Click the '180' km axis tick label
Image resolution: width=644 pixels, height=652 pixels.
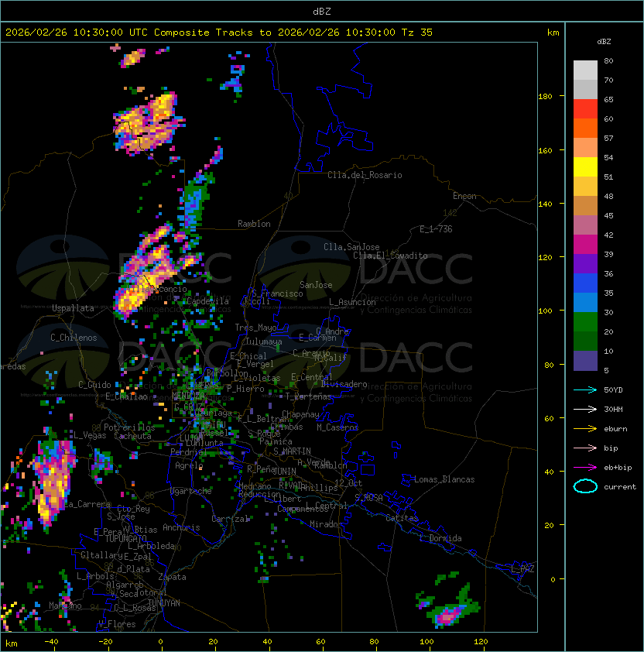[x=545, y=97]
